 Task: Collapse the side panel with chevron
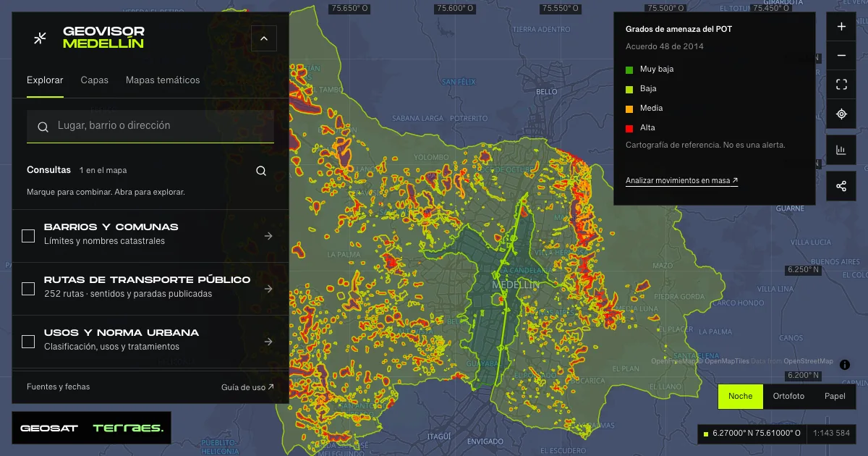pos(263,38)
